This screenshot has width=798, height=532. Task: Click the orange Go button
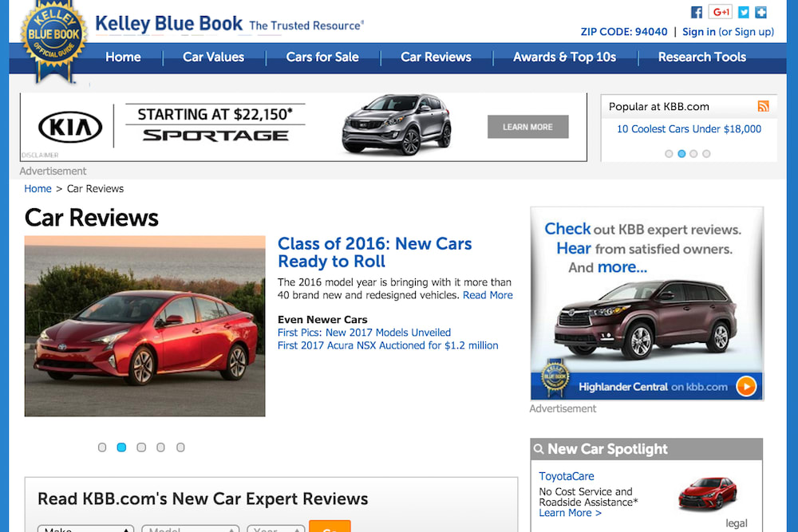[x=330, y=526]
